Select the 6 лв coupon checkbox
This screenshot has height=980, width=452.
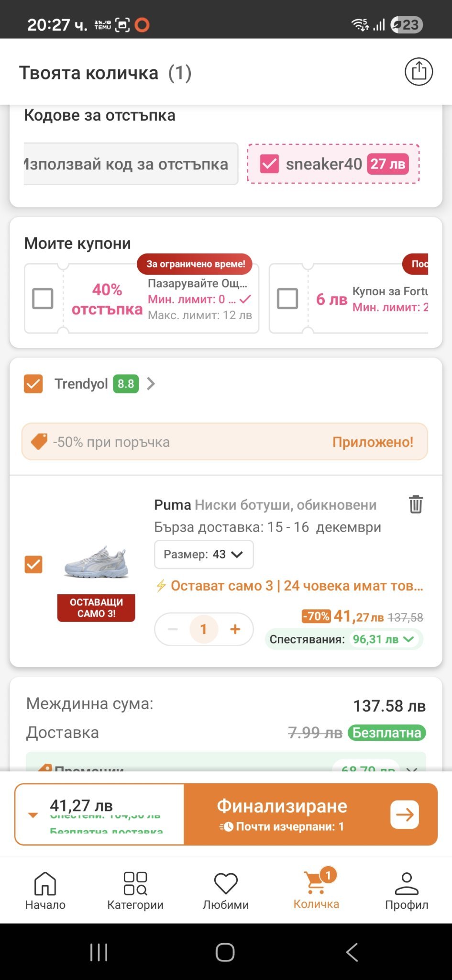coord(287,299)
